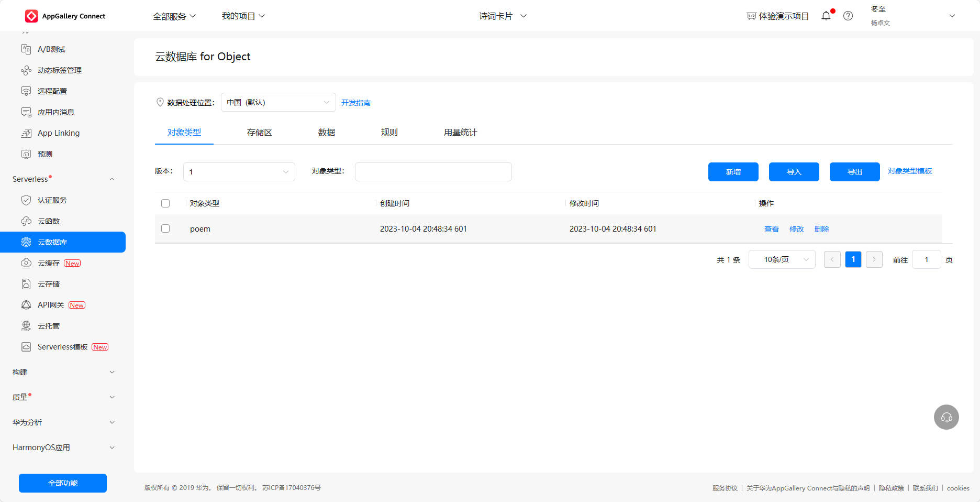The width and height of the screenshot is (980, 502).
Task: Click the App Linking sidebar icon
Action: click(x=26, y=133)
